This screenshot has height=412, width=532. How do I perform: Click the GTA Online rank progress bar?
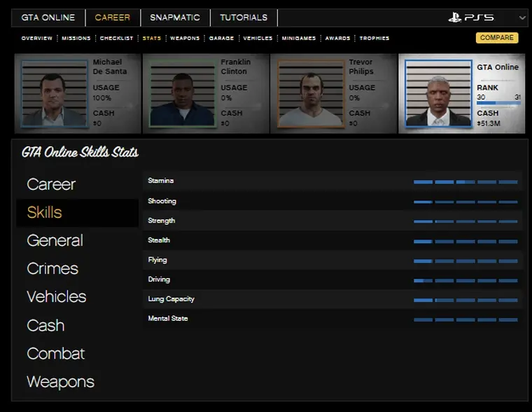coord(498,103)
